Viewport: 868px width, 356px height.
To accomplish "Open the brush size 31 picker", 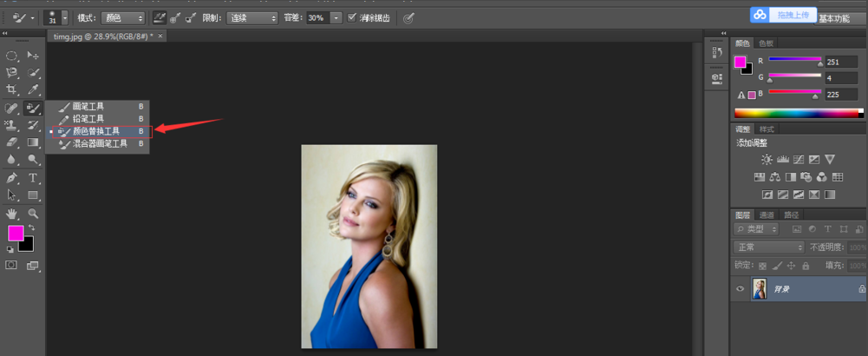I will pos(56,17).
